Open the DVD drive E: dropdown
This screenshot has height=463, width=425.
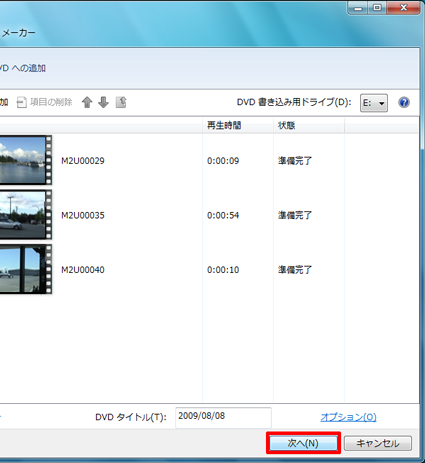click(x=374, y=103)
